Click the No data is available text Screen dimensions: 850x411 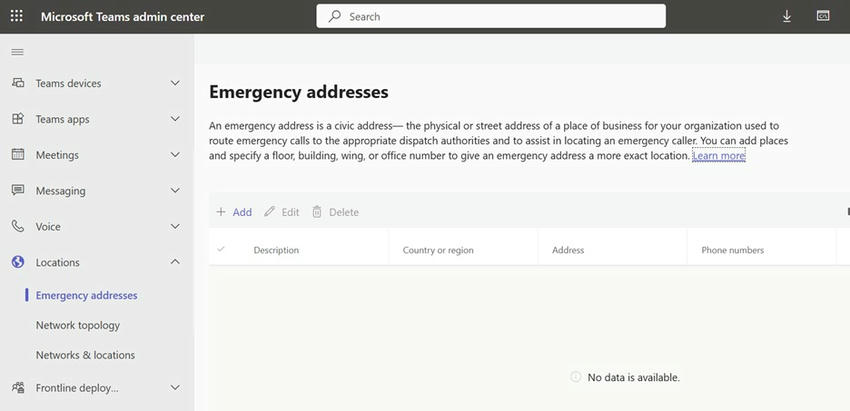(x=634, y=377)
